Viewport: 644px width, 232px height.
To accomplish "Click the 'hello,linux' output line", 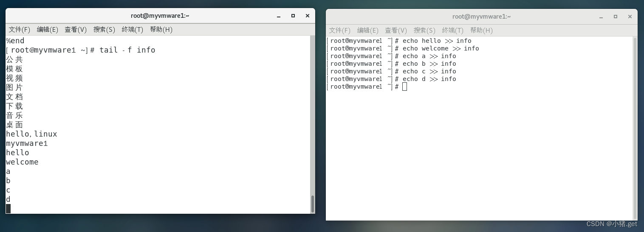I will pos(31,134).
